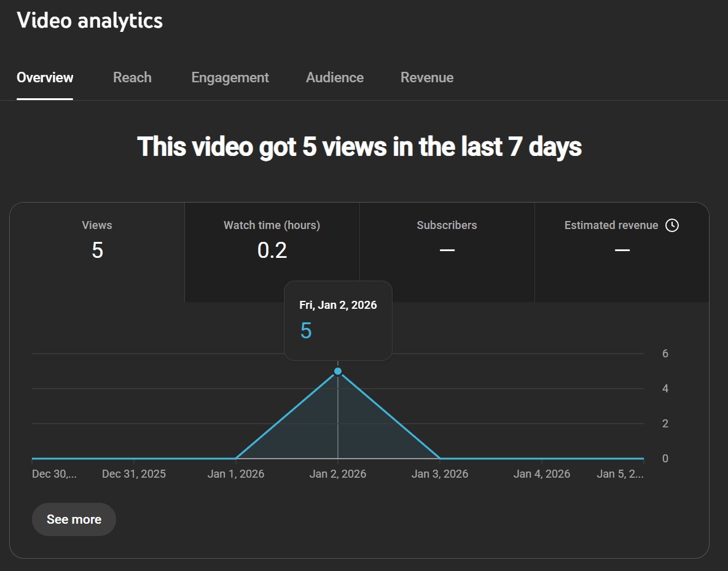
Task: Click the y-axis value 6
Action: click(665, 354)
